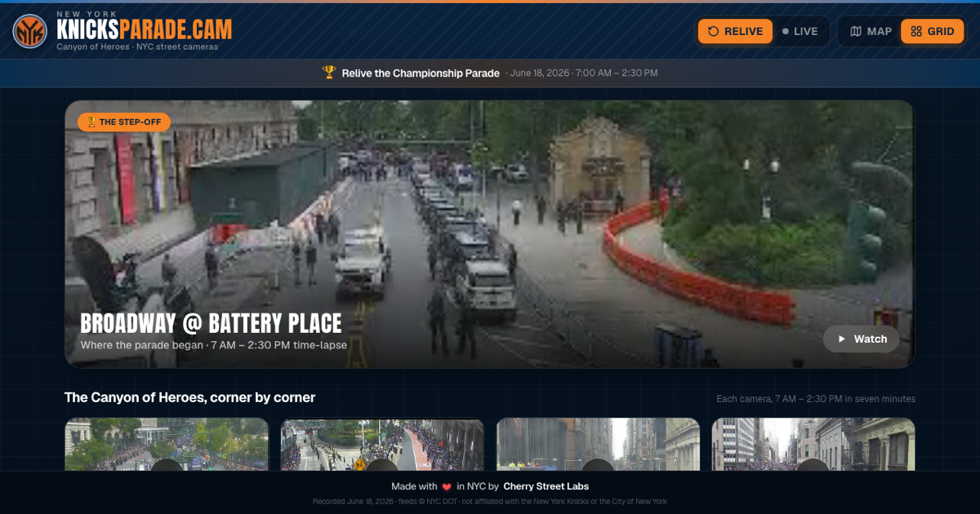The width and height of the screenshot is (980, 514).
Task: Open the KNICKSPARADE.CAM home title
Action: [x=145, y=30]
